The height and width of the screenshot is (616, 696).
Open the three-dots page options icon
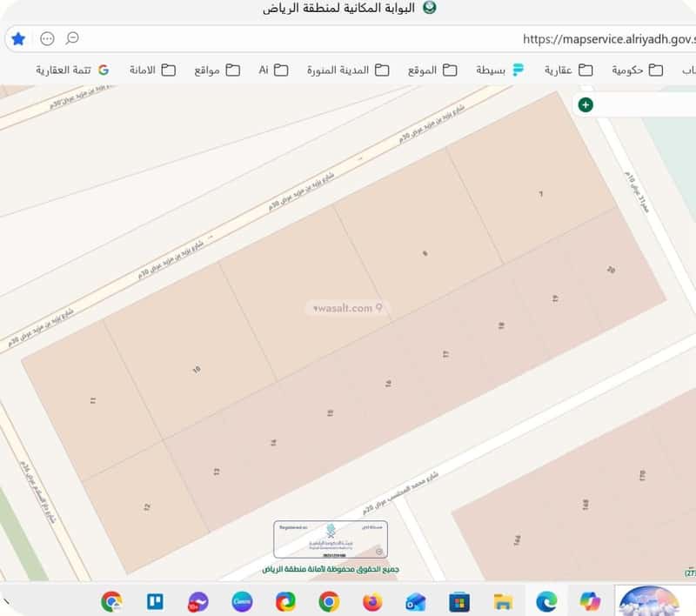coord(47,38)
